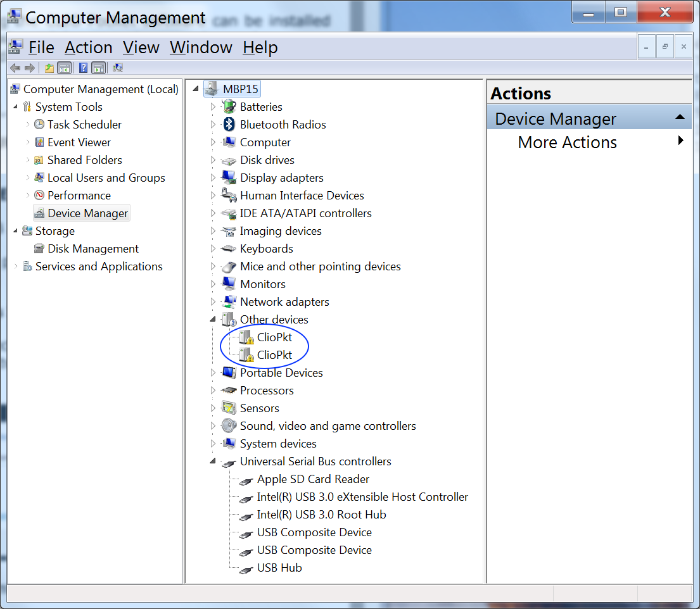Click the Back arrow toolbar icon
This screenshot has height=609, width=700.
coord(15,68)
